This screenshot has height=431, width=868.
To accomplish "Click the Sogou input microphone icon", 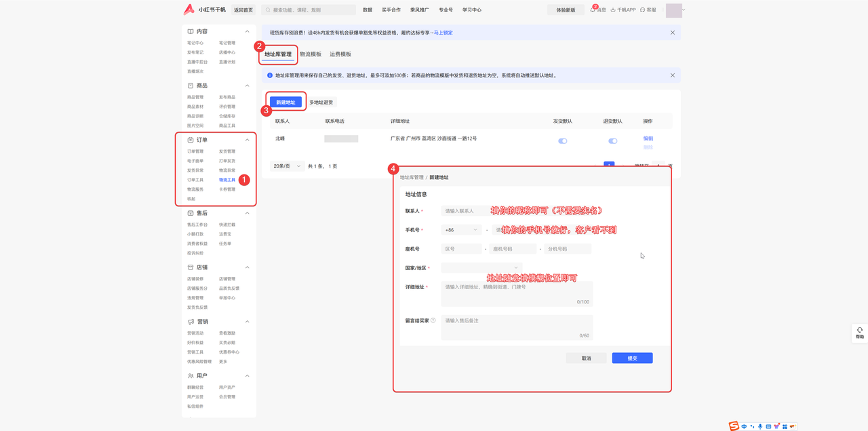I will 760,426.
